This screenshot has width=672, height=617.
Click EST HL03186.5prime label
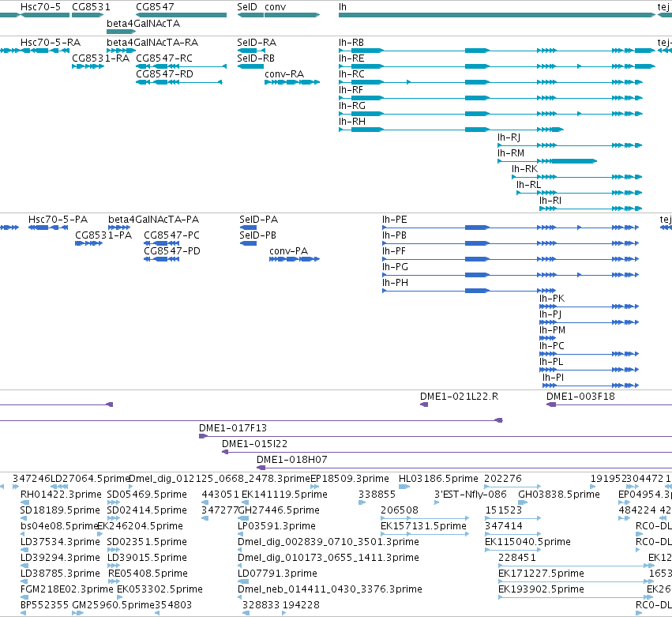(438, 479)
